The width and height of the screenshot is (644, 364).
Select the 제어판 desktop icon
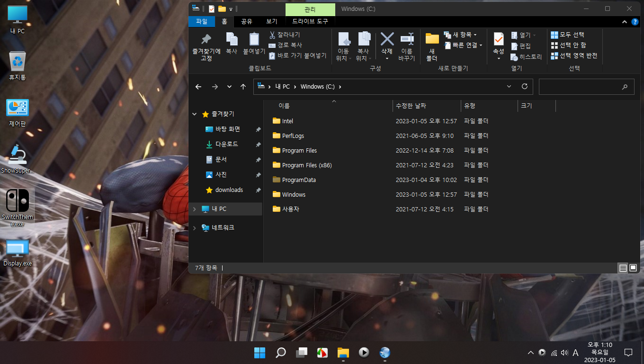click(x=18, y=113)
